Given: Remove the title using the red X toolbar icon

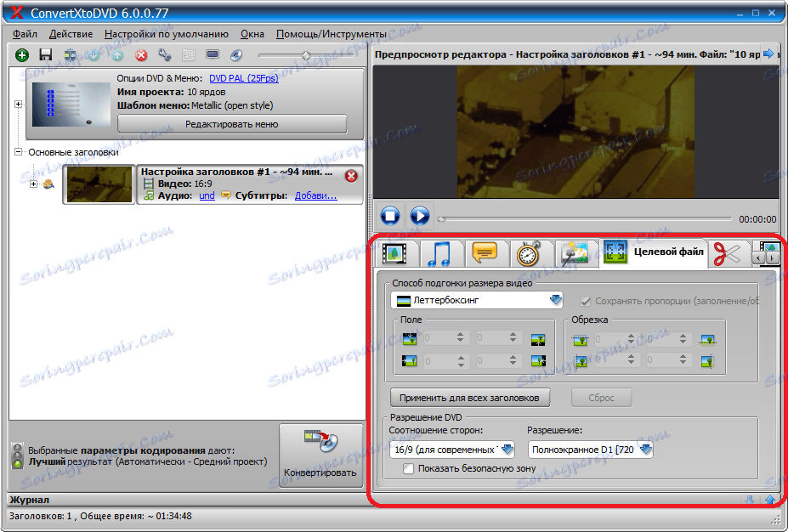Looking at the screenshot, I should pos(141,55).
